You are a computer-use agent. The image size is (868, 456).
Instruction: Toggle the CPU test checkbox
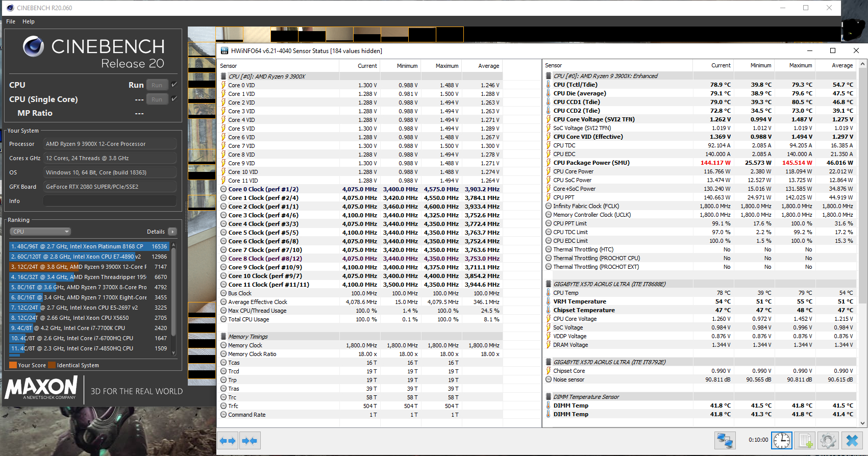pos(174,85)
